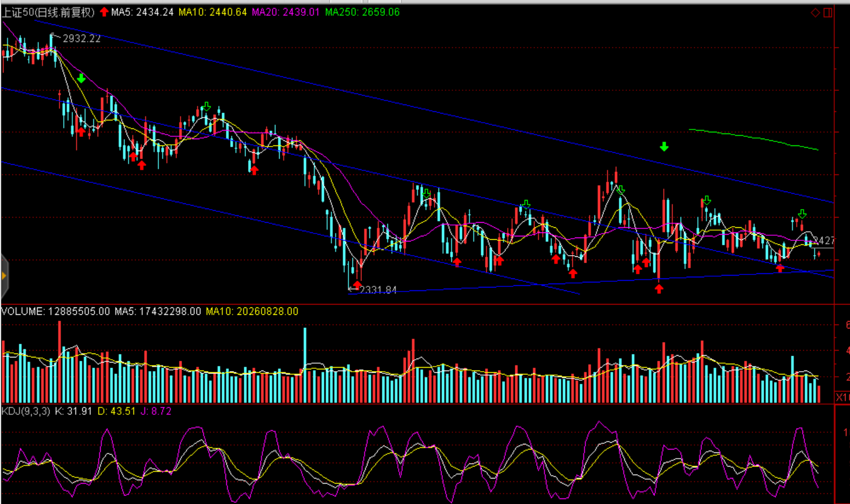Click the red diamond icon at top right

(815, 13)
